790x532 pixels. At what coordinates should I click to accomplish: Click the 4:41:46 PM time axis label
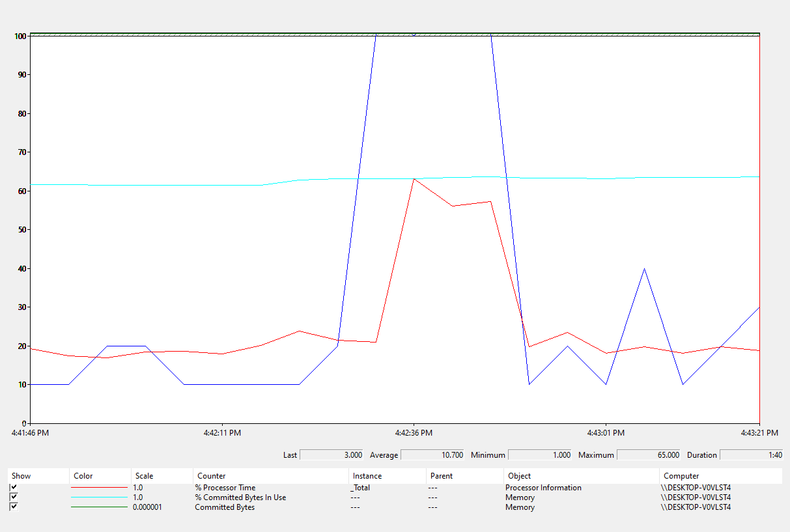pos(30,432)
